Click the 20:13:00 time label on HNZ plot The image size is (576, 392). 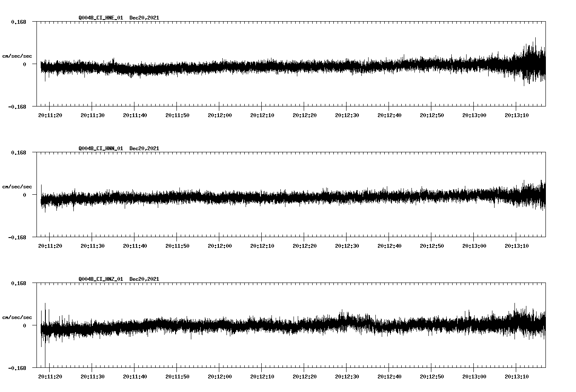pos(474,377)
